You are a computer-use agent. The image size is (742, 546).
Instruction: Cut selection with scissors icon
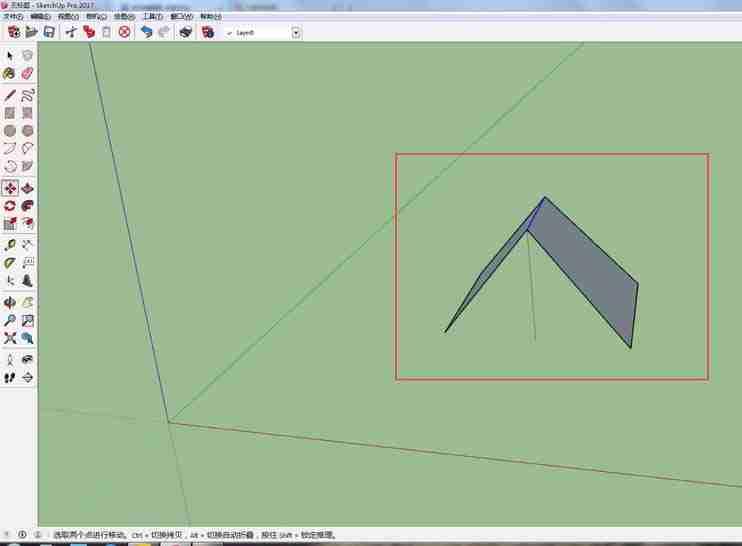(71, 32)
